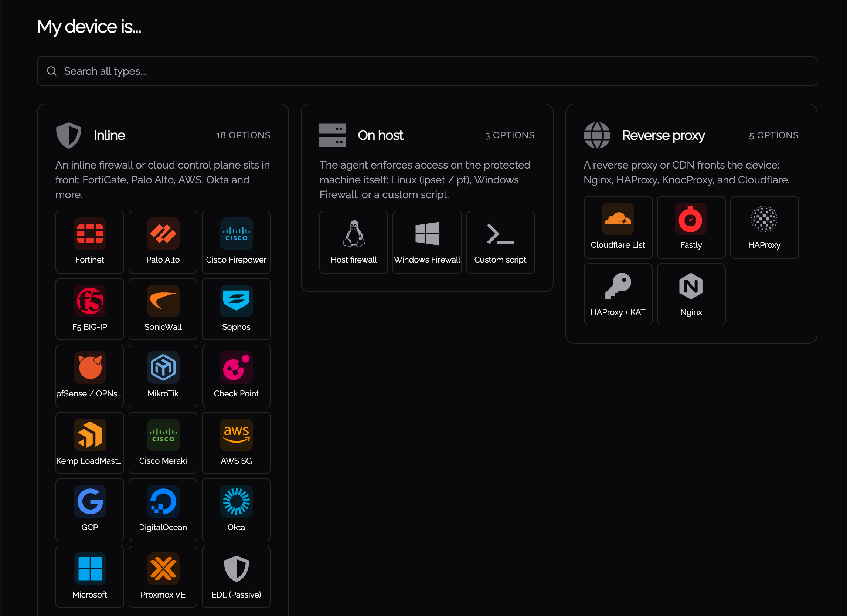
Task: Select the Fortinet device tile
Action: [90, 242]
